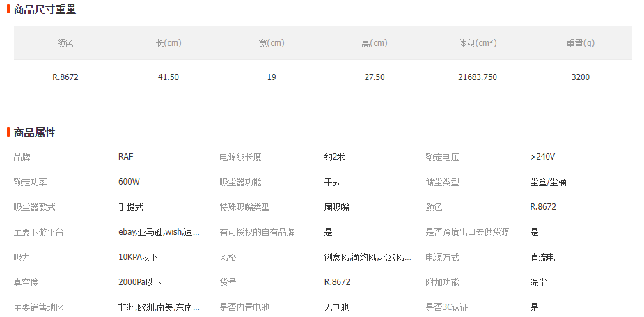The height and width of the screenshot is (317, 644).
Task: Click the 扁吸嘴 special nozzle value
Action: pos(336,207)
